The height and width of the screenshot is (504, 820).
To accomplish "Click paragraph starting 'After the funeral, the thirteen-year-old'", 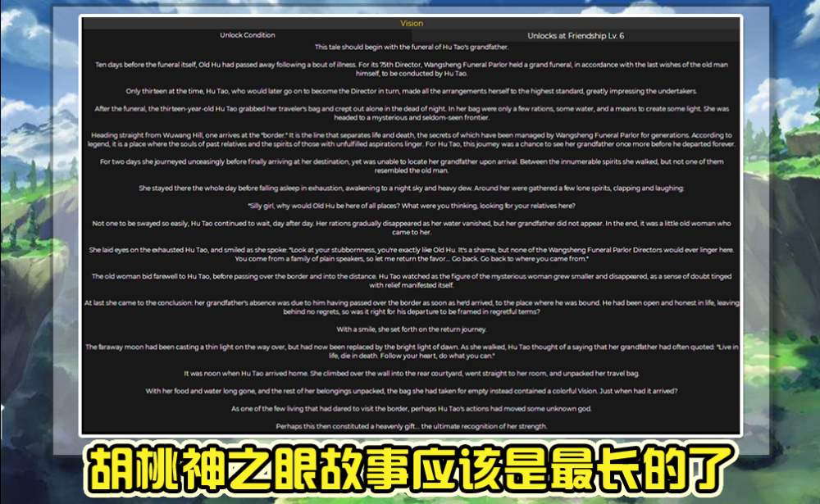I will click(412, 113).
